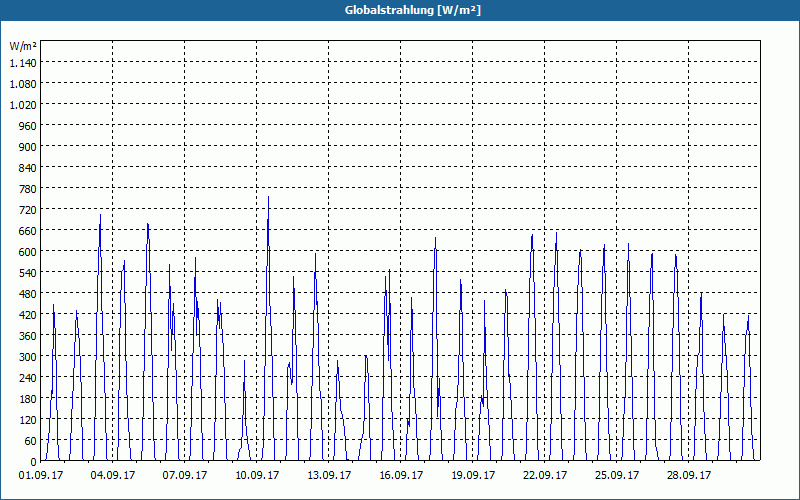Click the 1.140 y-axis value
Screen dimensions: 800x500
pos(23,63)
